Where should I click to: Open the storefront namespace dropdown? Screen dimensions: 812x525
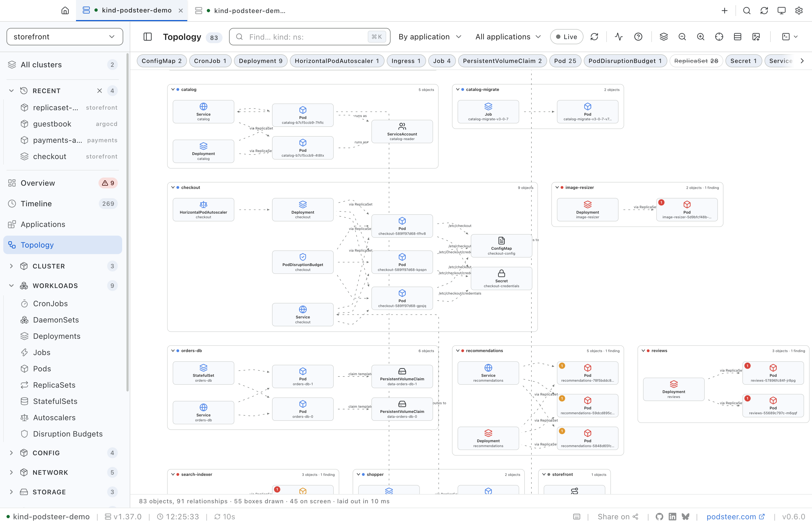click(x=65, y=37)
